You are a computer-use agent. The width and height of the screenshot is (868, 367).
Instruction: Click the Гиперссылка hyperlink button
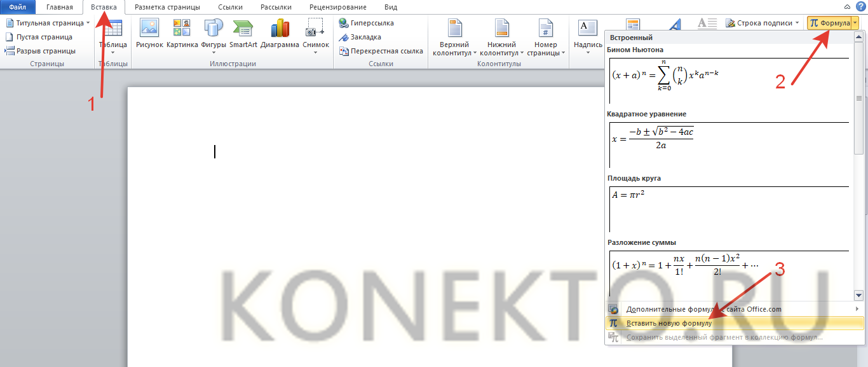367,23
